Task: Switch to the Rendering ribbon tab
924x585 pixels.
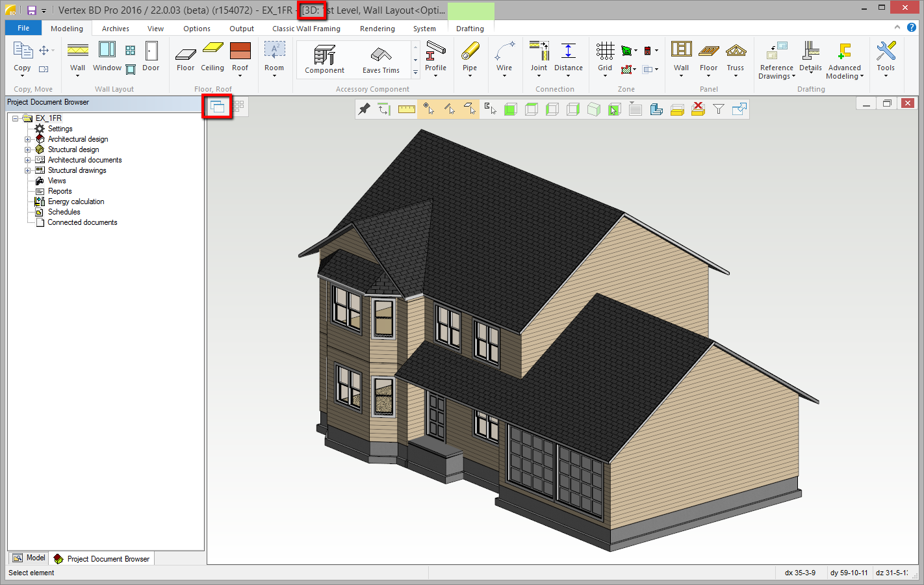Action: pos(377,29)
